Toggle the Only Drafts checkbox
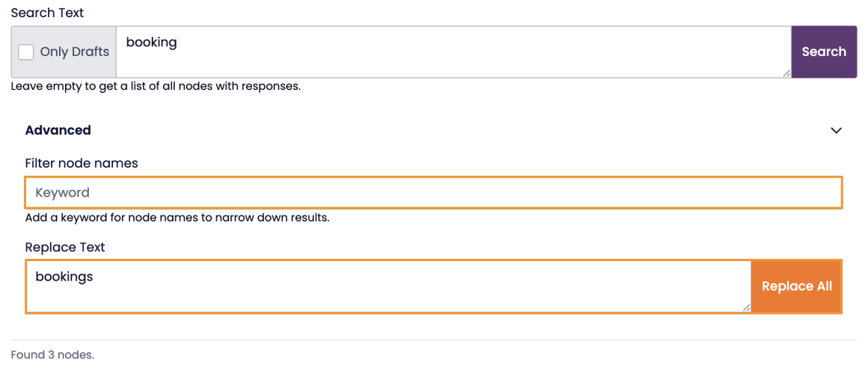This screenshot has height=374, width=868. pyautogui.click(x=26, y=52)
